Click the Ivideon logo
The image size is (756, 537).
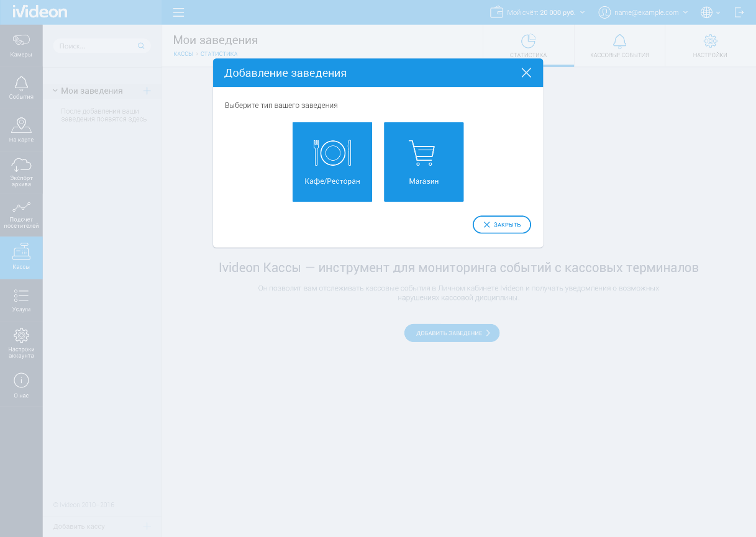[x=40, y=12]
